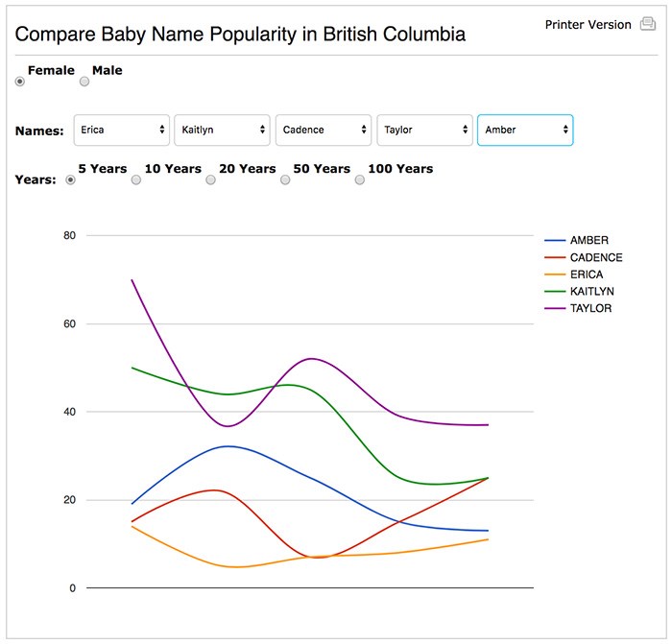Screen dimensions: 672x644
Task: Click the ERICA orange legend swatch
Action: pyautogui.click(x=555, y=274)
